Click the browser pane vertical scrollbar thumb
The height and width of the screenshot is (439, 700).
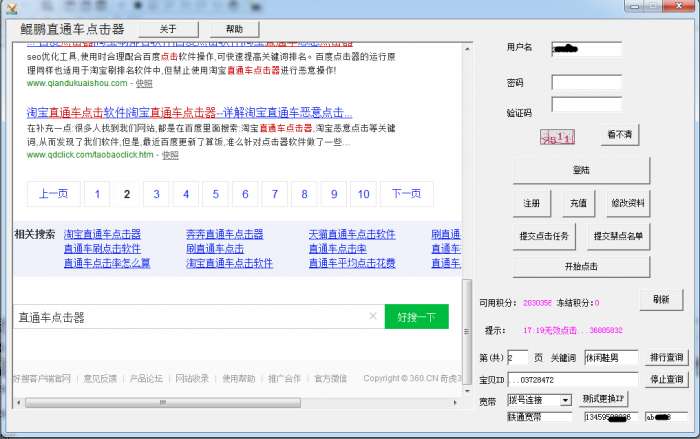(467, 331)
